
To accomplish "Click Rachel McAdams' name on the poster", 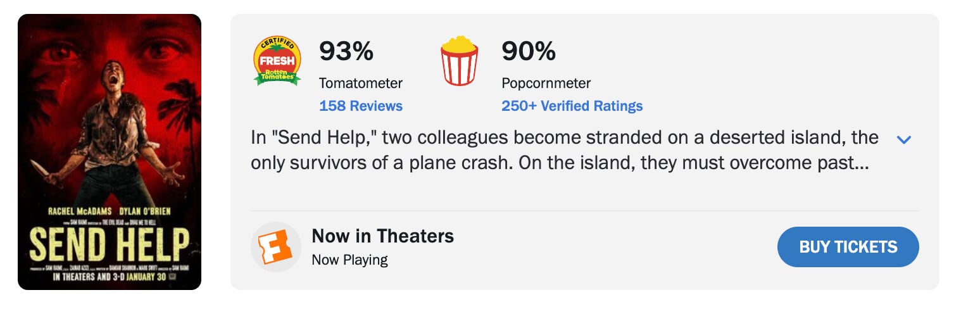I will (x=80, y=211).
